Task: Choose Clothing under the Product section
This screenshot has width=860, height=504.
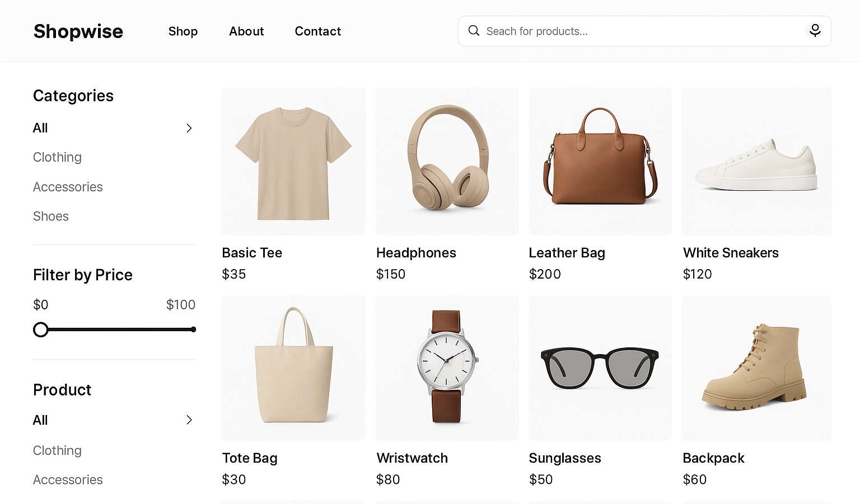Action: (x=57, y=450)
